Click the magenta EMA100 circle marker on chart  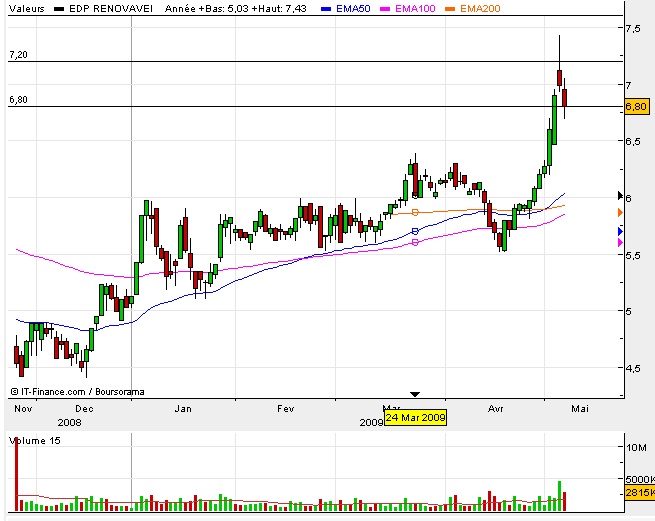pyautogui.click(x=415, y=242)
